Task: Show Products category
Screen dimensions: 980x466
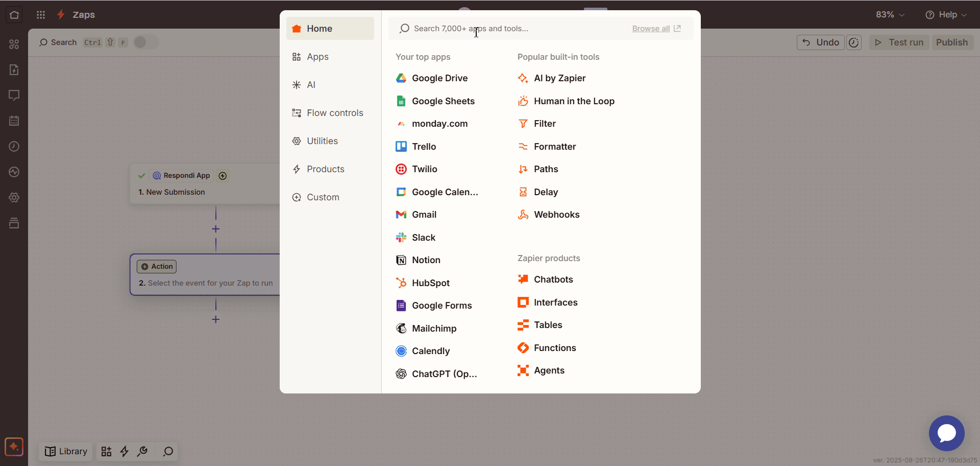Action: coord(330,169)
